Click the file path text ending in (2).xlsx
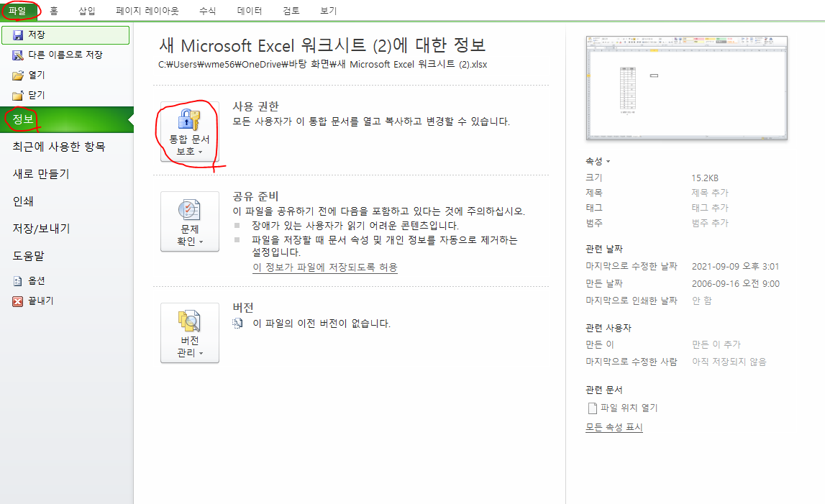The height and width of the screenshot is (504, 825). pos(322,64)
